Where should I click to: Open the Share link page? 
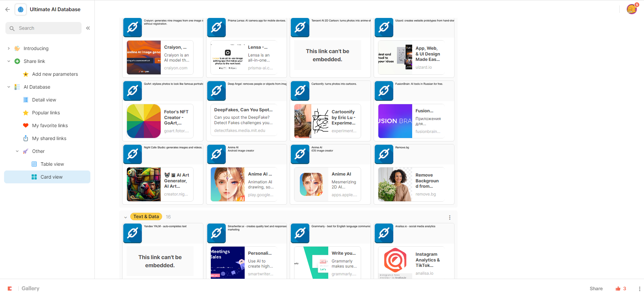click(34, 61)
